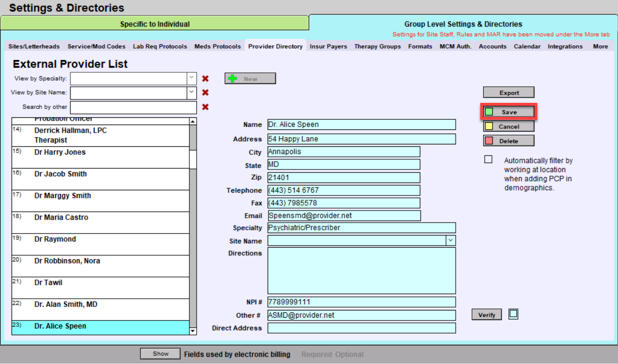Enable automatically filter by working at location
Screen dimensions: 618x364
tap(489, 159)
